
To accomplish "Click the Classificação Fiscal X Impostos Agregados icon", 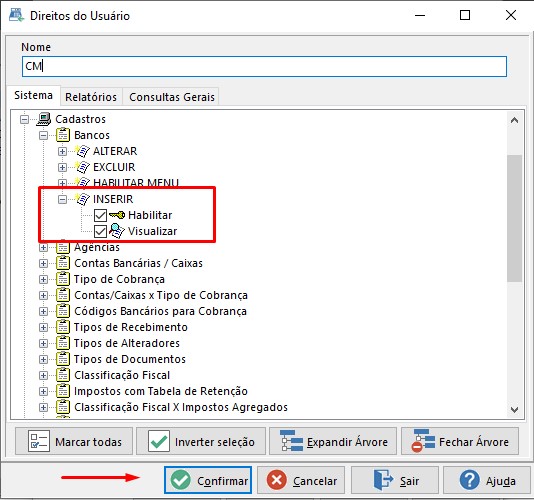I will [63, 407].
